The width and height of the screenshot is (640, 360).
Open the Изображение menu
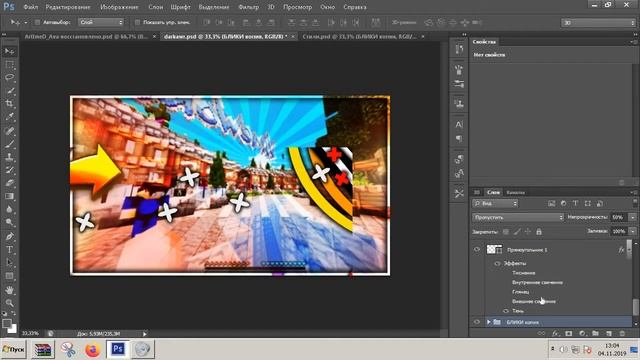(x=119, y=7)
